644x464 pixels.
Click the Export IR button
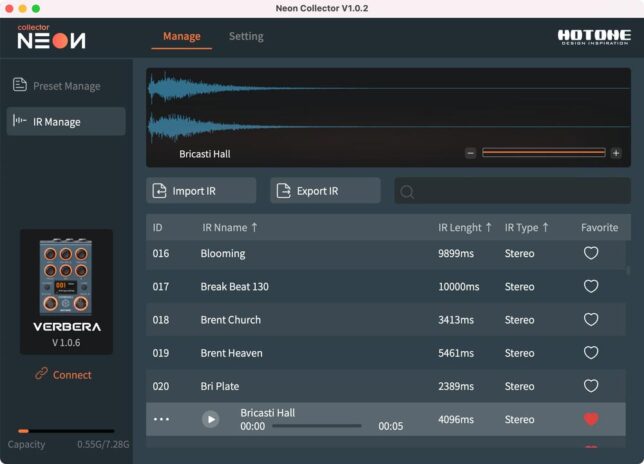click(325, 191)
